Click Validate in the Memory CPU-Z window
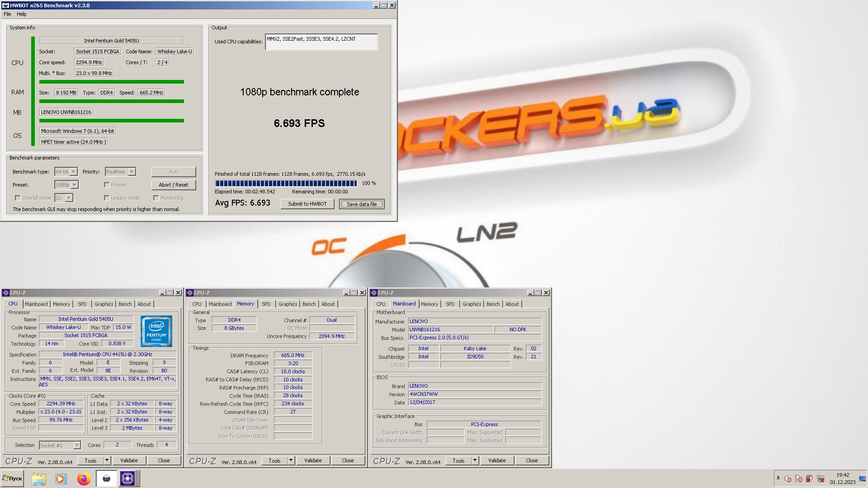 click(x=313, y=460)
